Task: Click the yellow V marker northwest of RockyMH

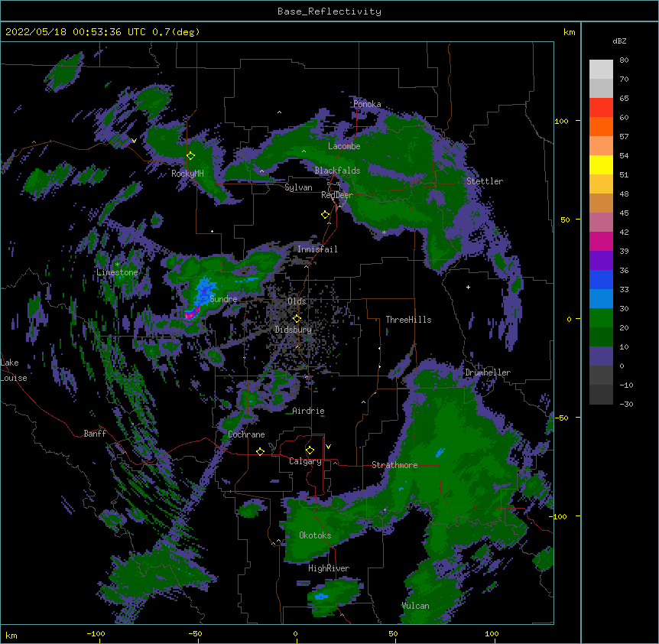Action: point(134,141)
